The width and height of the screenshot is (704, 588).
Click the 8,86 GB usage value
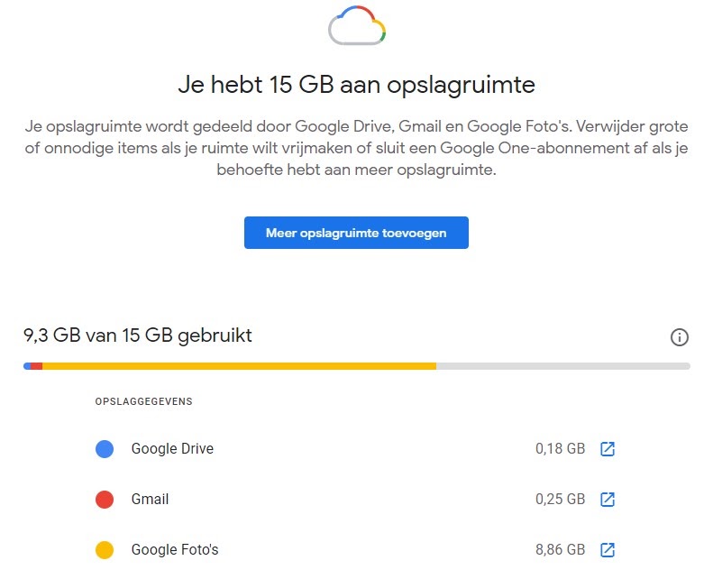pos(560,550)
